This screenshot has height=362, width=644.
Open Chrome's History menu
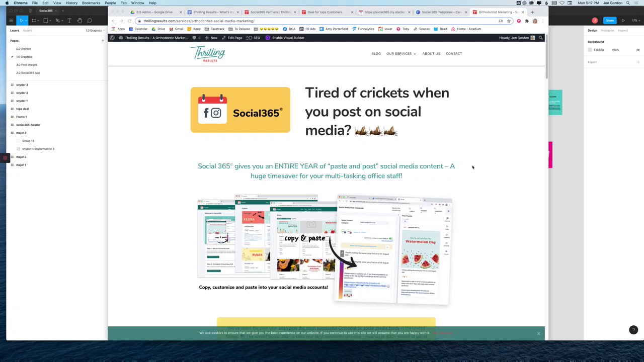[x=71, y=3]
